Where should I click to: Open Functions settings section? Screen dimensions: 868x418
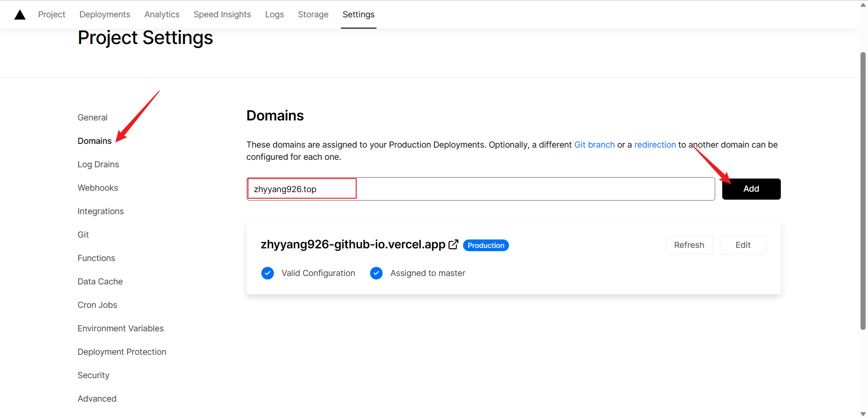click(x=96, y=258)
